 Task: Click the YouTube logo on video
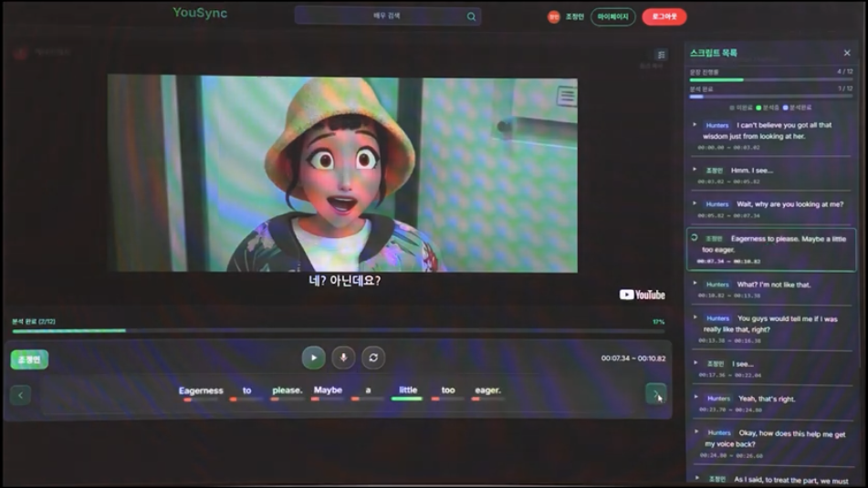point(643,295)
